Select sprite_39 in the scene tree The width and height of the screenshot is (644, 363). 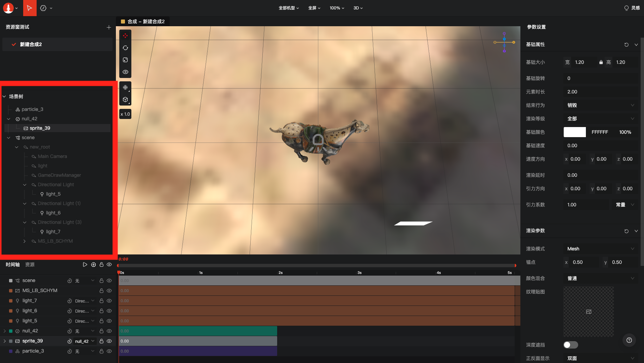click(57, 128)
